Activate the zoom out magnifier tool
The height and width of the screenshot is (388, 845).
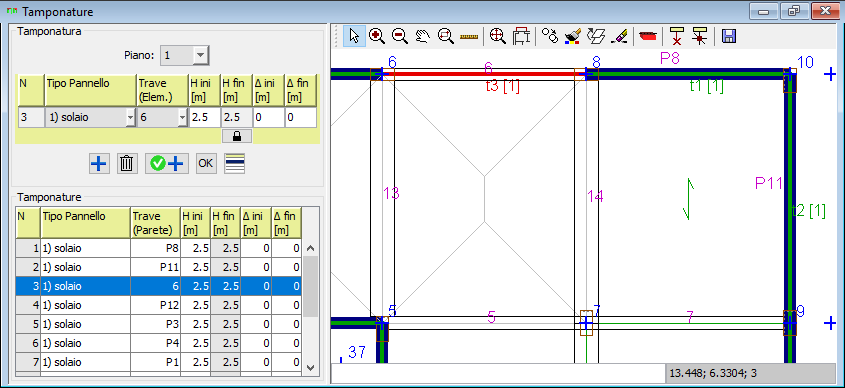point(399,36)
